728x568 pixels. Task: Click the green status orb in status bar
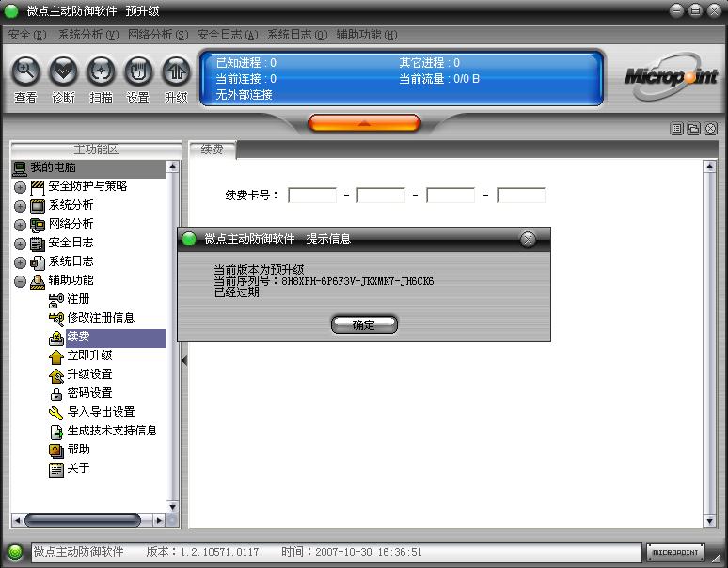(15, 552)
